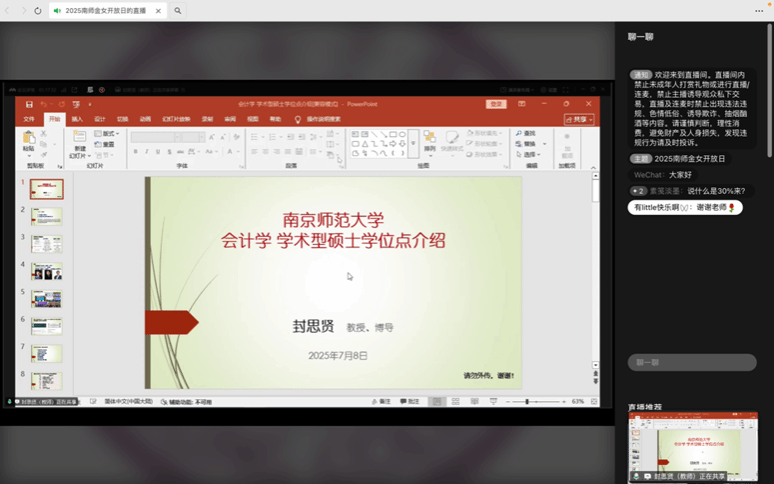Open the Notes (备注) pane in status bar
774x484 pixels.
[381, 401]
